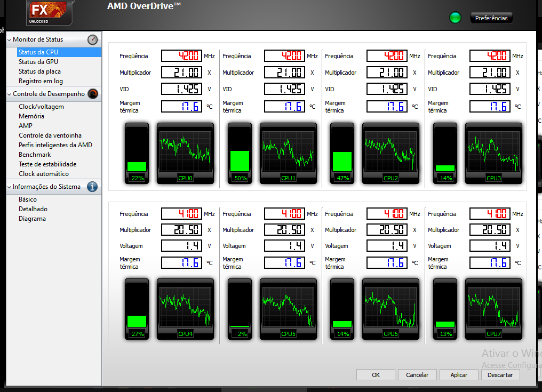The image size is (542, 392).
Task: Click the CPU7 usage bar showing 13%
Action: (445, 309)
